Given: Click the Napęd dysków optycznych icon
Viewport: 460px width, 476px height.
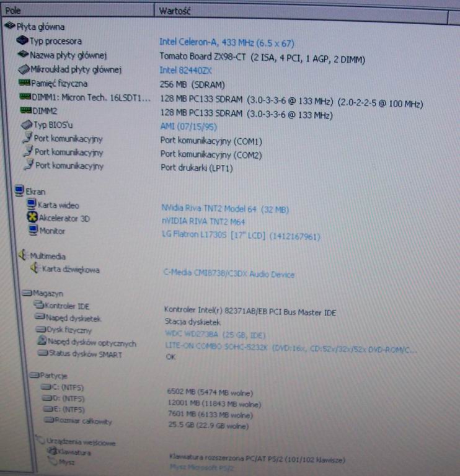Looking at the screenshot, I should (x=42, y=340).
